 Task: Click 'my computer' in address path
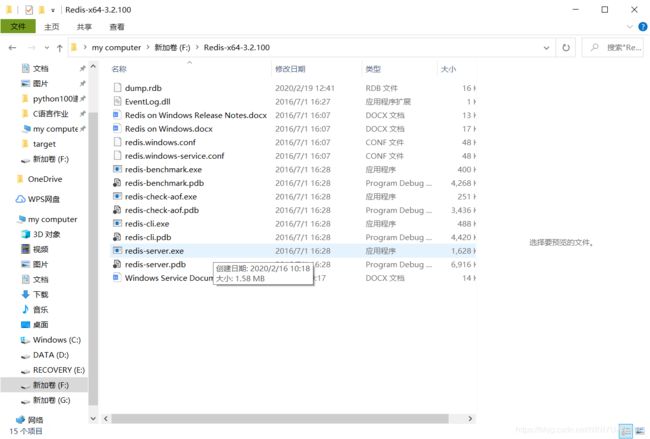coord(116,48)
